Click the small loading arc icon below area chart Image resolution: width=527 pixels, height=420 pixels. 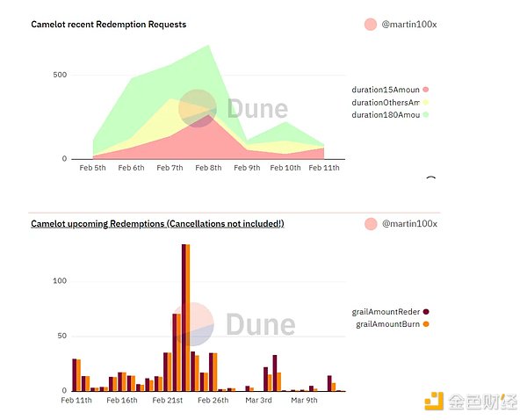tap(430, 180)
